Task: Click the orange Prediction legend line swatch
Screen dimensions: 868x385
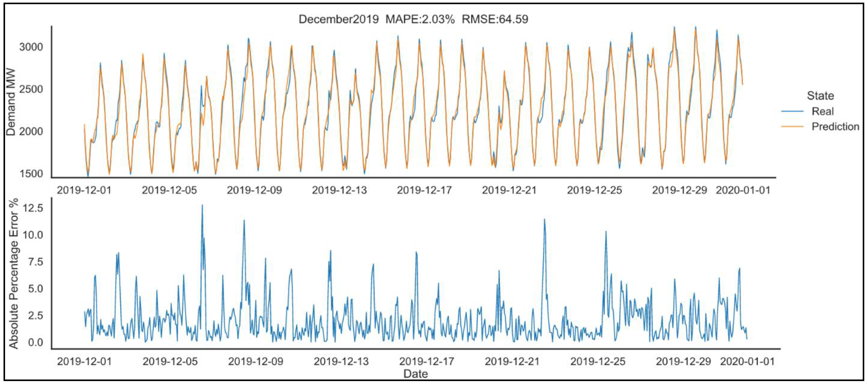Action: pos(792,127)
